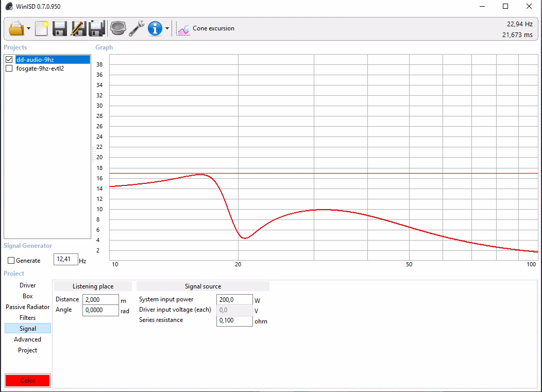Open project with the folder icon
This screenshot has height=392, width=542.
(x=16, y=28)
